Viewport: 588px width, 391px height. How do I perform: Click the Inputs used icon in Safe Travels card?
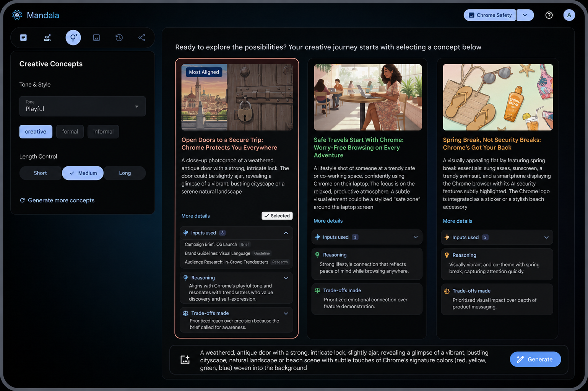tap(317, 237)
